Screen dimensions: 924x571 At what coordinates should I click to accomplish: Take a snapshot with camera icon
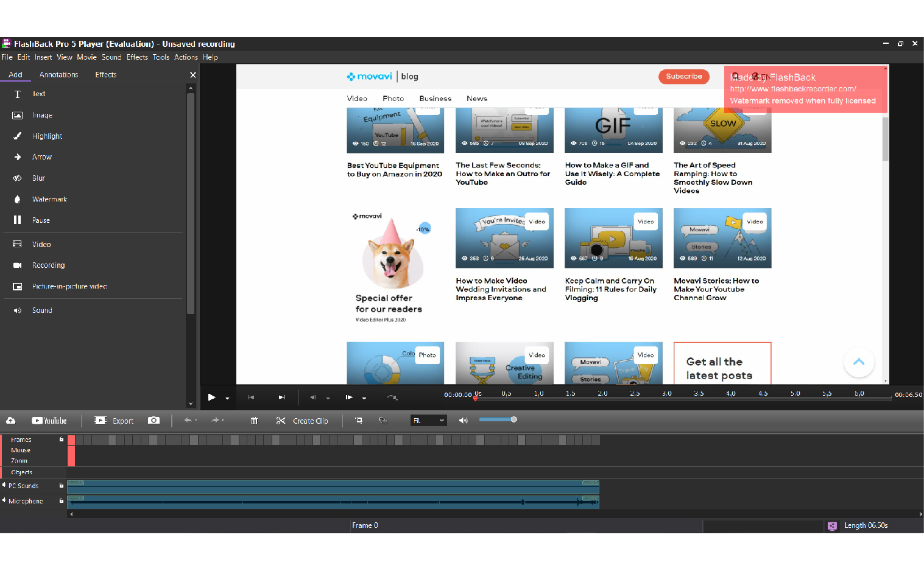tap(154, 421)
